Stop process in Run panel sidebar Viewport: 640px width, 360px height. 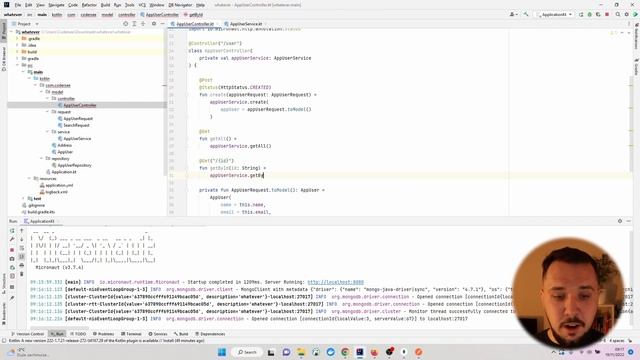point(12,249)
